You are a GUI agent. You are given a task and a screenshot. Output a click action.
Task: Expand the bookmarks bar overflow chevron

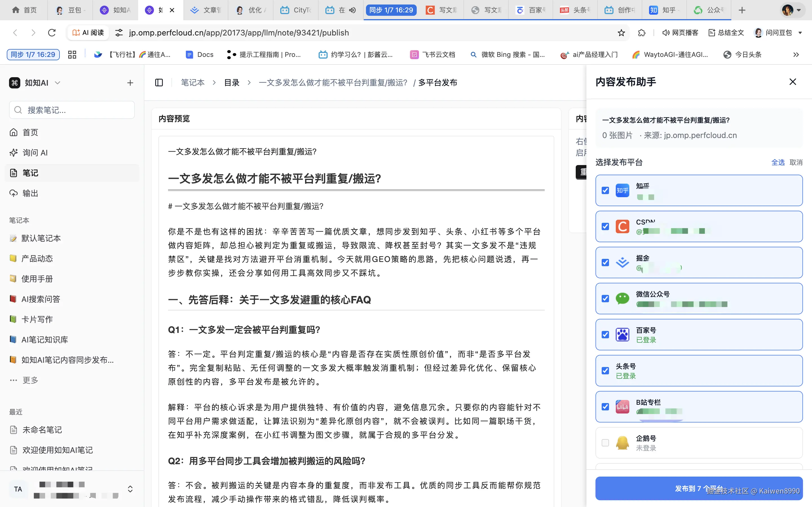tap(796, 55)
